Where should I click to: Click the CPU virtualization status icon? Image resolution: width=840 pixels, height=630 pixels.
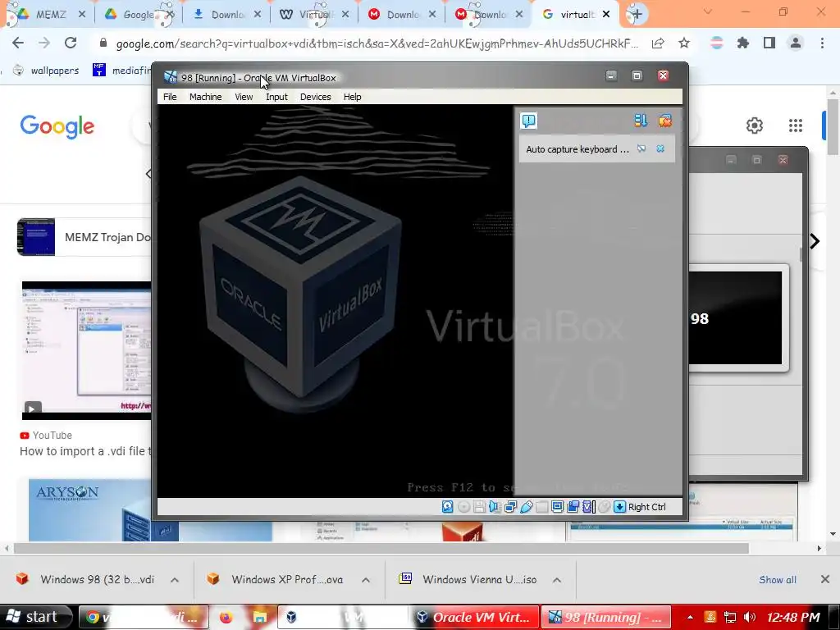[x=588, y=507]
